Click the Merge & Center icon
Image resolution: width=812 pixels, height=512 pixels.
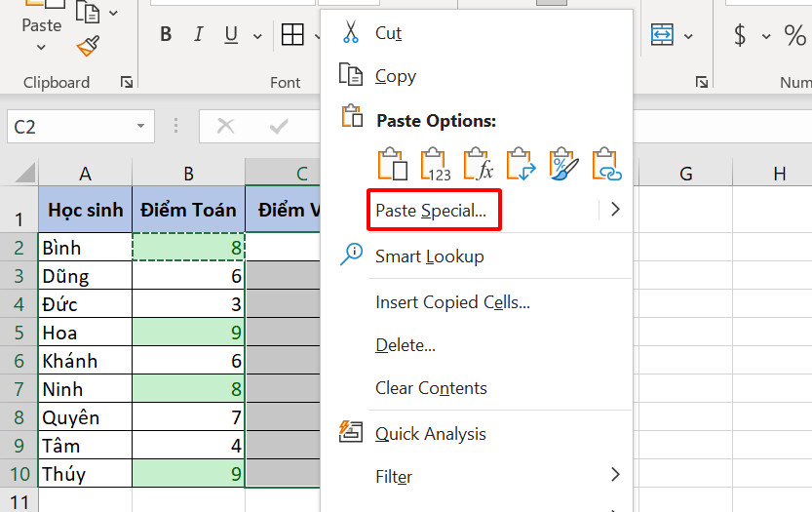pos(662,35)
